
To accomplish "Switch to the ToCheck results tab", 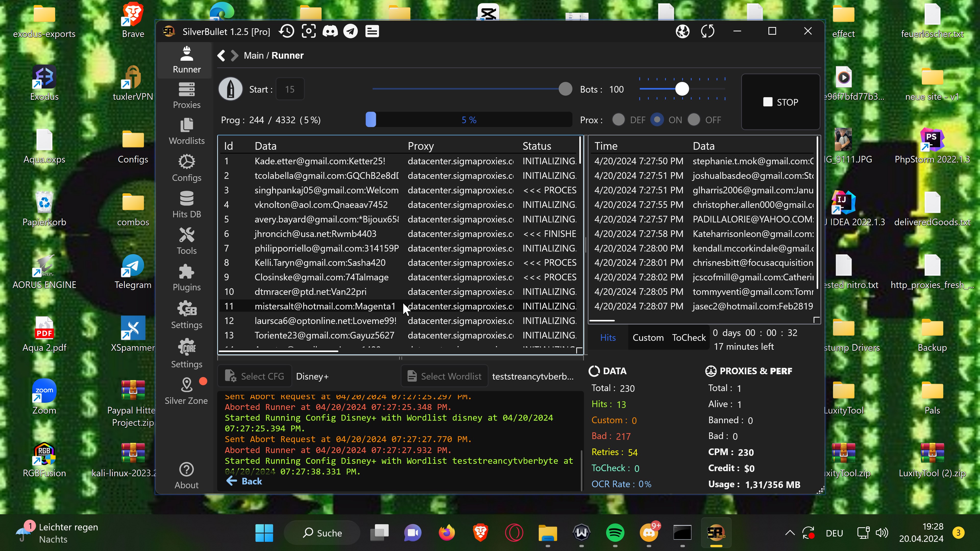I will coord(689,338).
